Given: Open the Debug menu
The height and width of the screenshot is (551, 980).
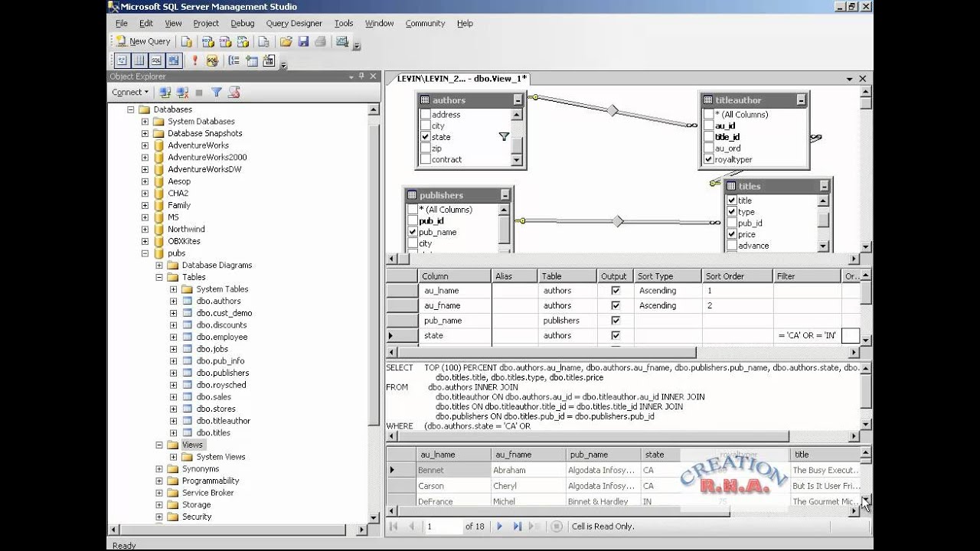Looking at the screenshot, I should tap(242, 24).
